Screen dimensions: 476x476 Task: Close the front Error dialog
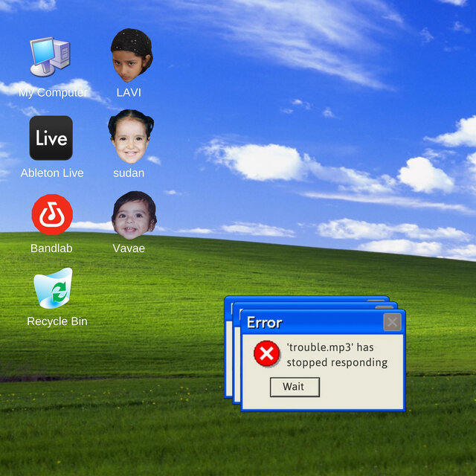[x=392, y=322]
